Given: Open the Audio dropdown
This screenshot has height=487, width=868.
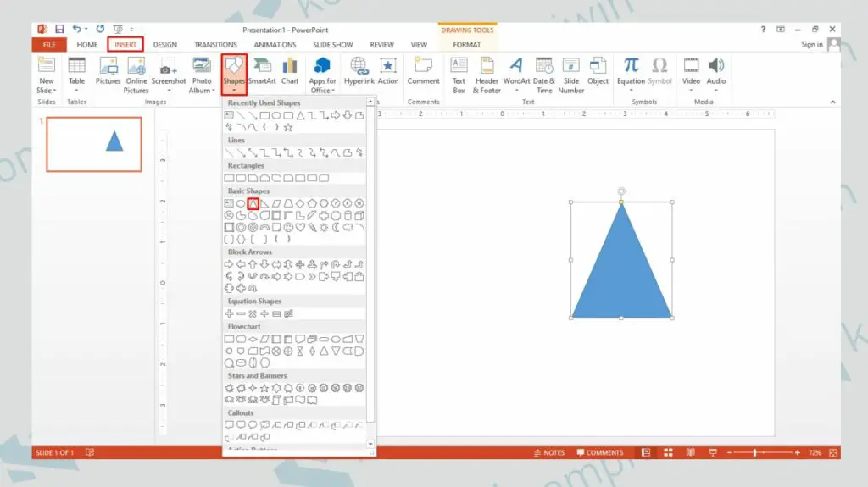Looking at the screenshot, I should point(715,91).
